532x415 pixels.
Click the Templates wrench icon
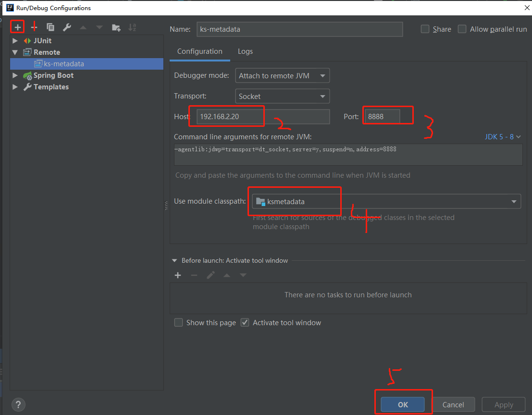[27, 87]
